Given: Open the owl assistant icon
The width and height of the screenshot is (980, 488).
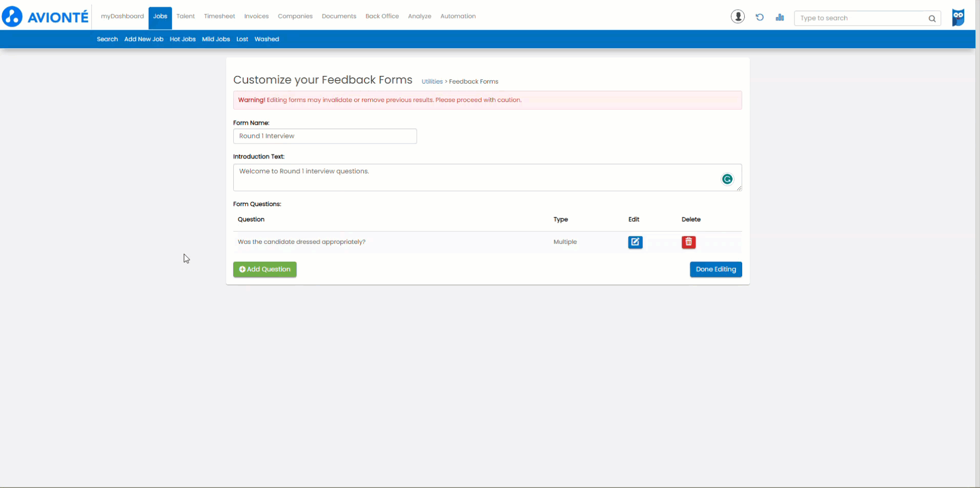Looking at the screenshot, I should click(958, 17).
